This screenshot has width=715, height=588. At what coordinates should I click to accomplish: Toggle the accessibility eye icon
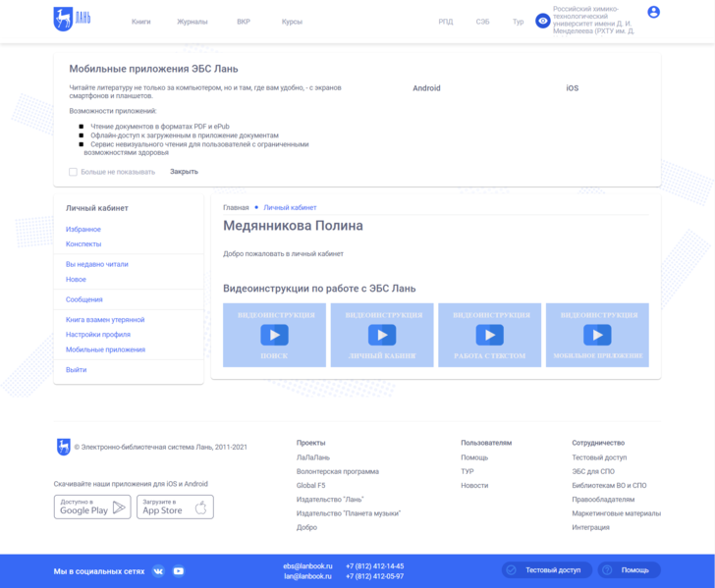[x=542, y=21]
